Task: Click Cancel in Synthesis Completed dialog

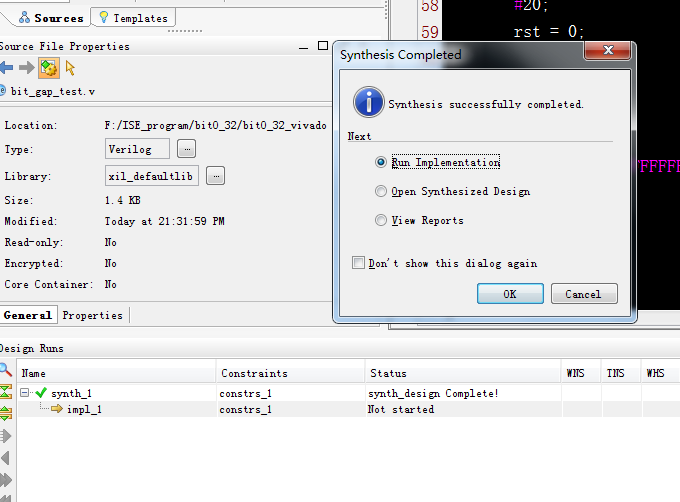Action: [x=584, y=294]
